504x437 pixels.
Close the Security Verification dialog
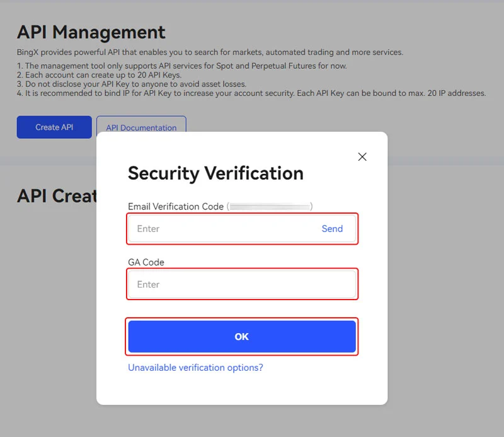(362, 157)
